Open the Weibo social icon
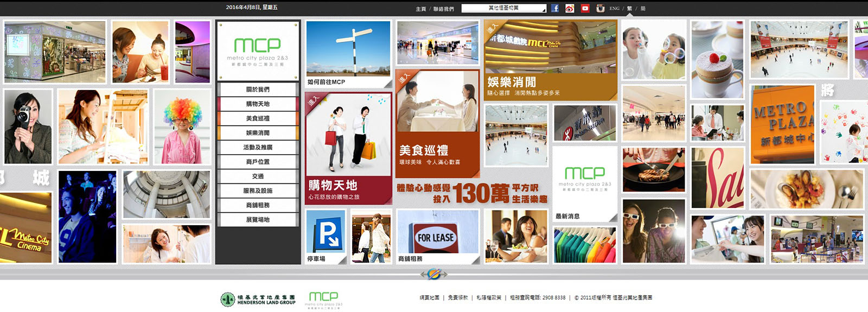 coord(570,8)
